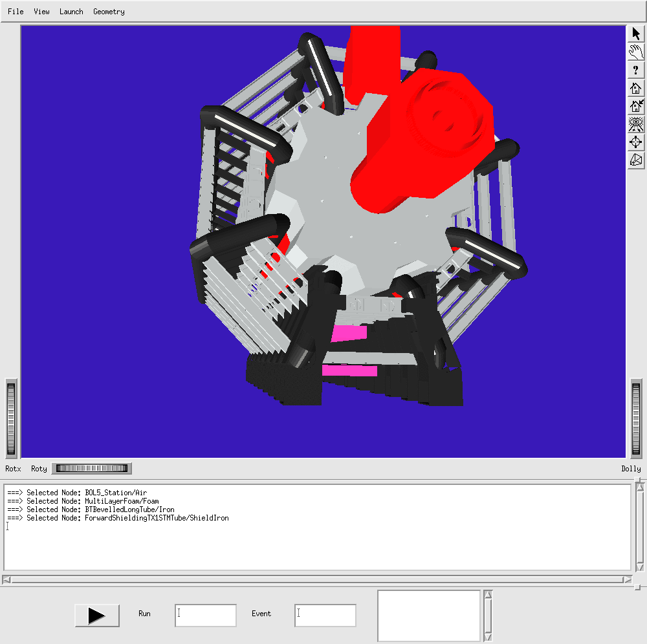Click the message log horizontal scrollbar

(x=317, y=579)
